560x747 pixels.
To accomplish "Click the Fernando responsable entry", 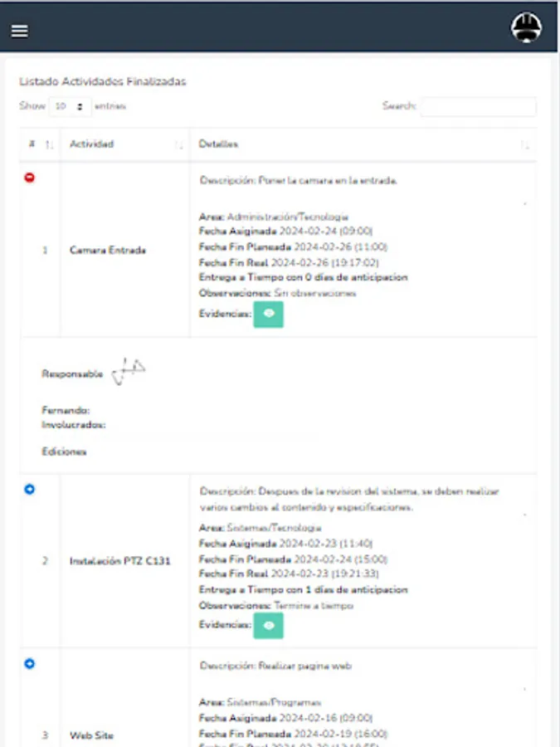I will click(x=65, y=412).
